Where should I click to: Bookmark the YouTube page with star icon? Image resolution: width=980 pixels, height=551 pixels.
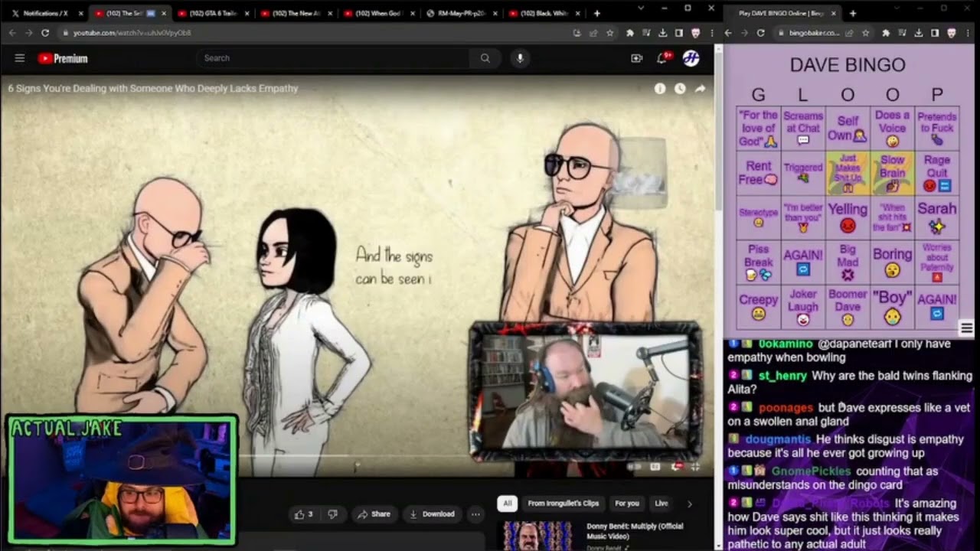610,33
